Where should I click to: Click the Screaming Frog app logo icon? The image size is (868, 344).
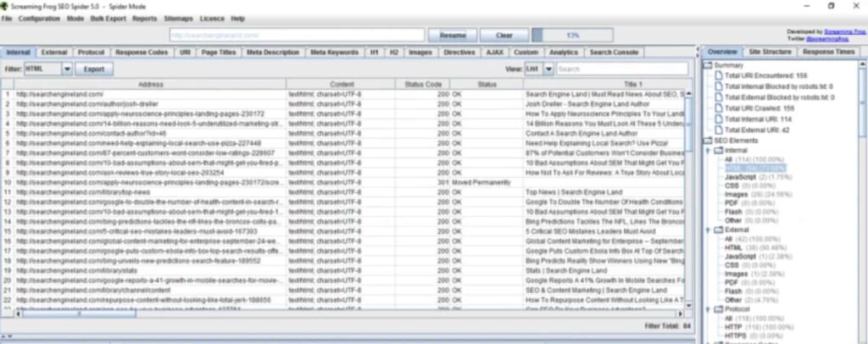coord(5,5)
